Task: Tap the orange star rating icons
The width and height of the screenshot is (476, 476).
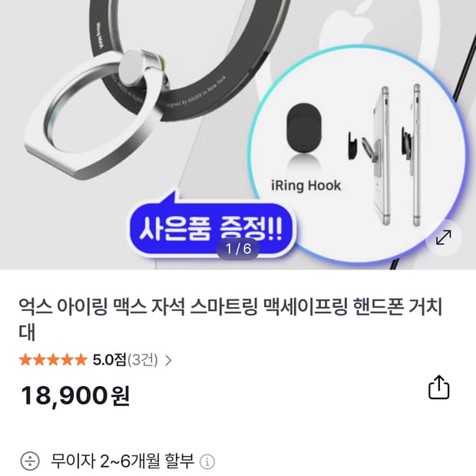Action: [x=53, y=360]
